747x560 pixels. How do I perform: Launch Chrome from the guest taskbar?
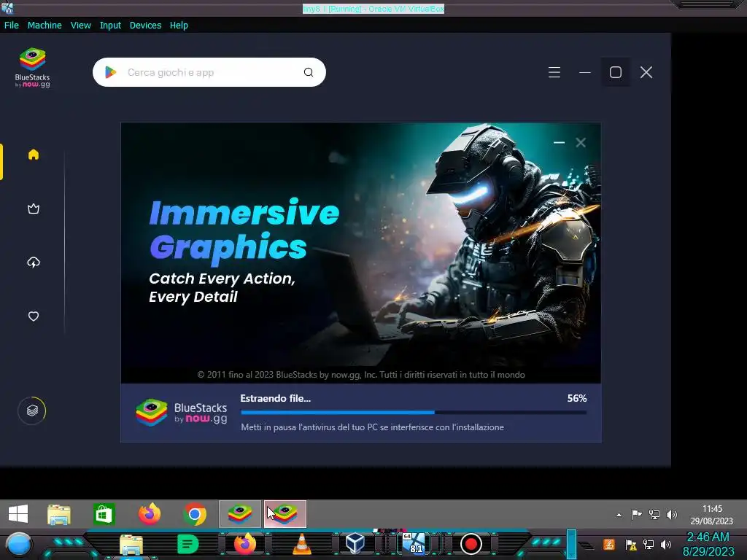tap(195, 514)
